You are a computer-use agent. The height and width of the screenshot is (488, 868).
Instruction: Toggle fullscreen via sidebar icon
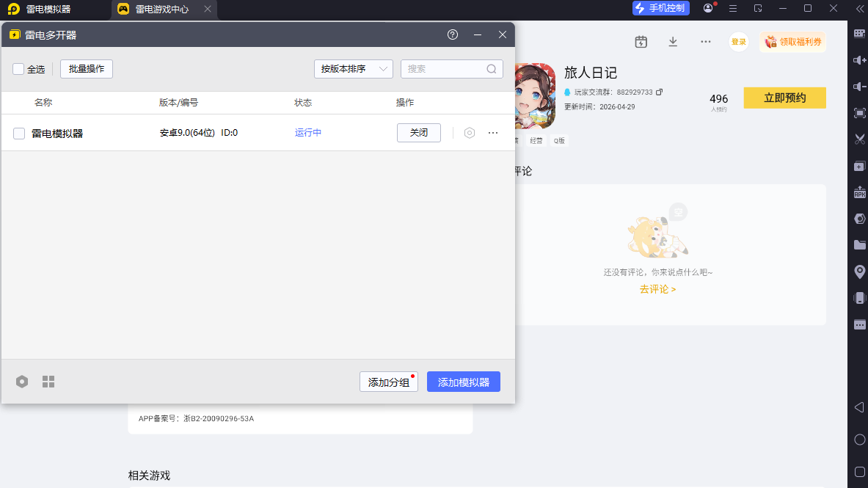click(x=859, y=113)
